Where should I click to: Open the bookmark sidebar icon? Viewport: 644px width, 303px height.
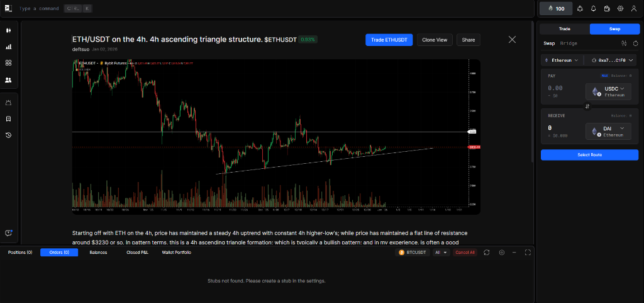8,119
